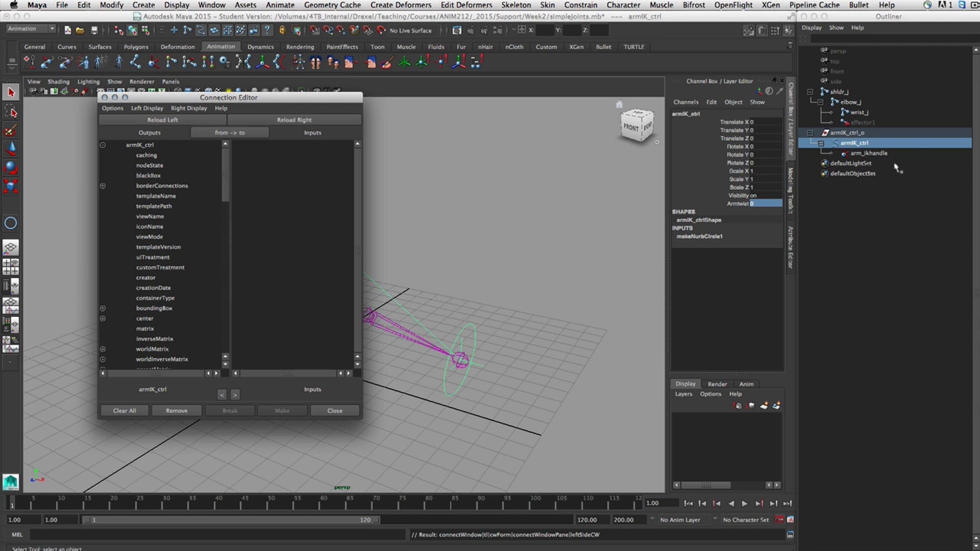
Task: Click the Reload Right button
Action: coord(294,120)
